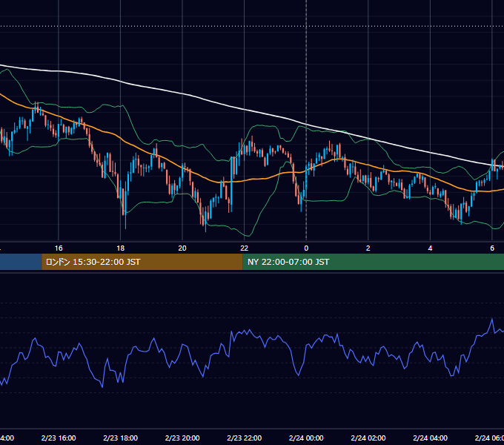Viewport: 504px width, 445px height.
Task: Click hour label 22 on price chart axis
Action: coord(245,248)
